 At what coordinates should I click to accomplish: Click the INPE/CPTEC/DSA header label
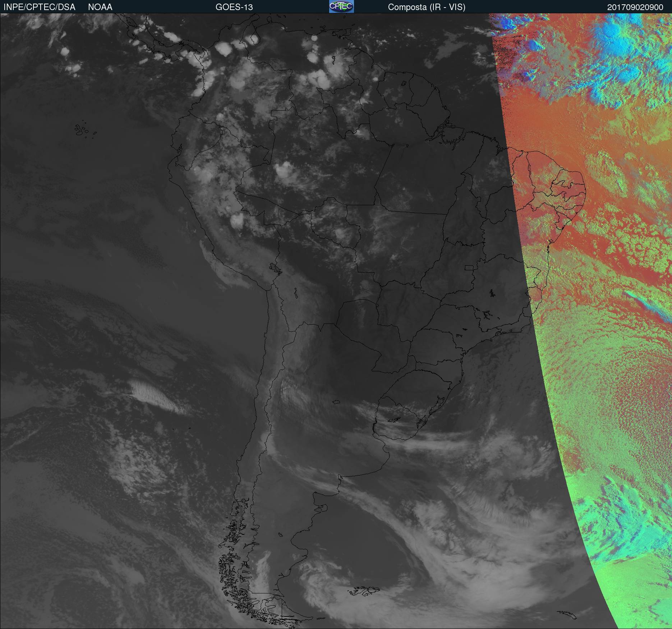(40, 7)
